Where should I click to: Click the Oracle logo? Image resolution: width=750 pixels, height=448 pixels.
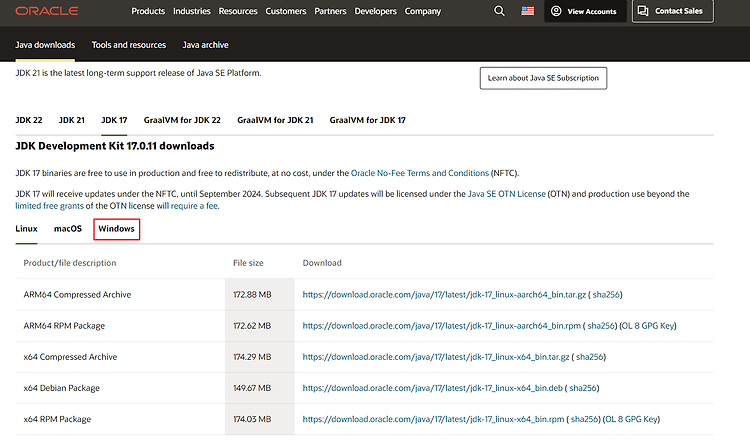click(46, 11)
